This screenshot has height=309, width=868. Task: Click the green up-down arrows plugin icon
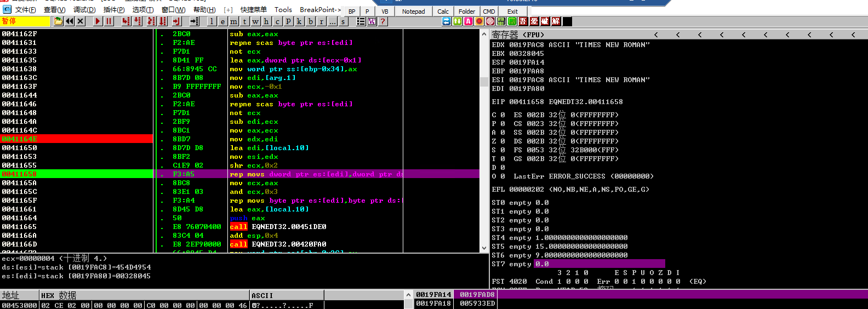[457, 21]
